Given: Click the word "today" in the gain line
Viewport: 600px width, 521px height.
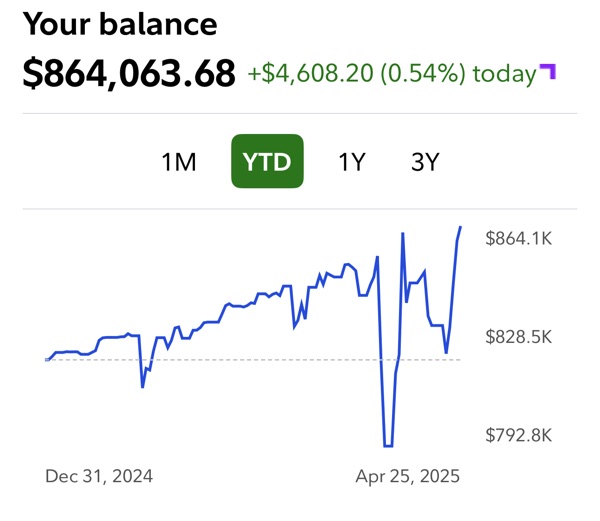Looking at the screenshot, I should (504, 74).
